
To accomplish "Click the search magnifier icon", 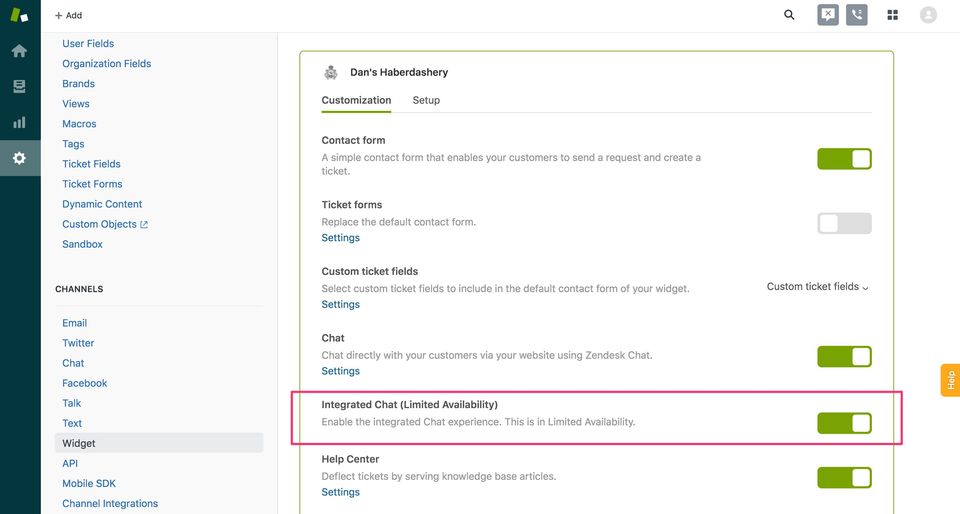I will 789,15.
